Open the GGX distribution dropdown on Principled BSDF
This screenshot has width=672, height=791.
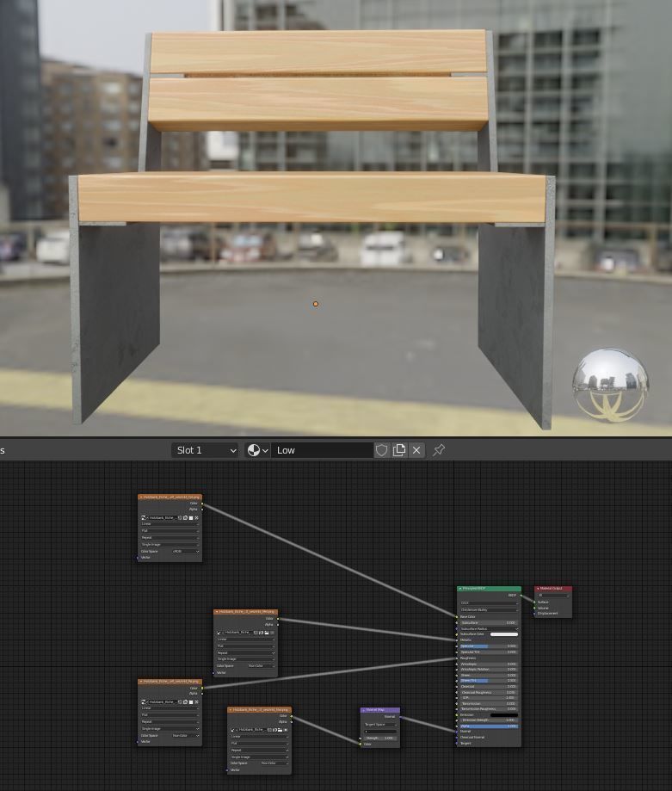point(489,603)
